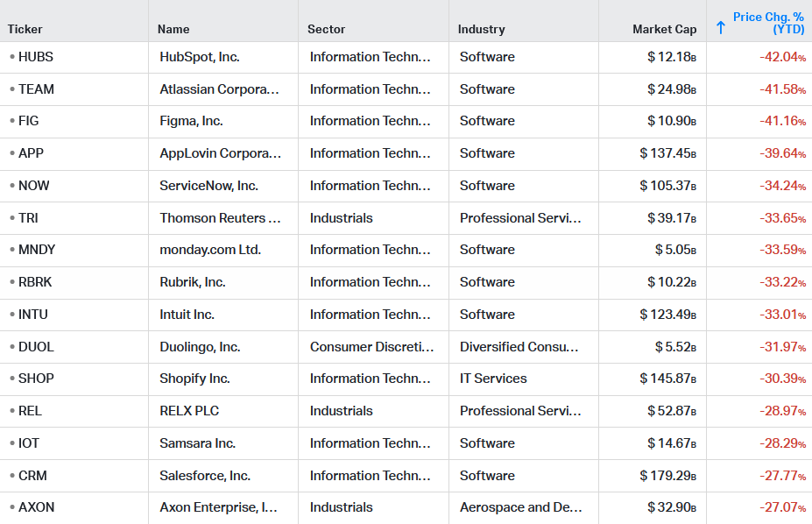Click the -33.65% YTD change value
The image size is (812, 524).
[x=782, y=218]
